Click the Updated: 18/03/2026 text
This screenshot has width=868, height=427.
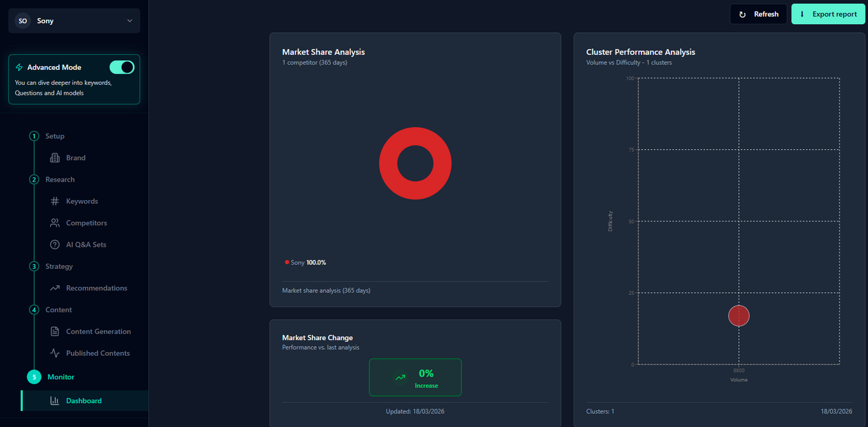tap(415, 412)
